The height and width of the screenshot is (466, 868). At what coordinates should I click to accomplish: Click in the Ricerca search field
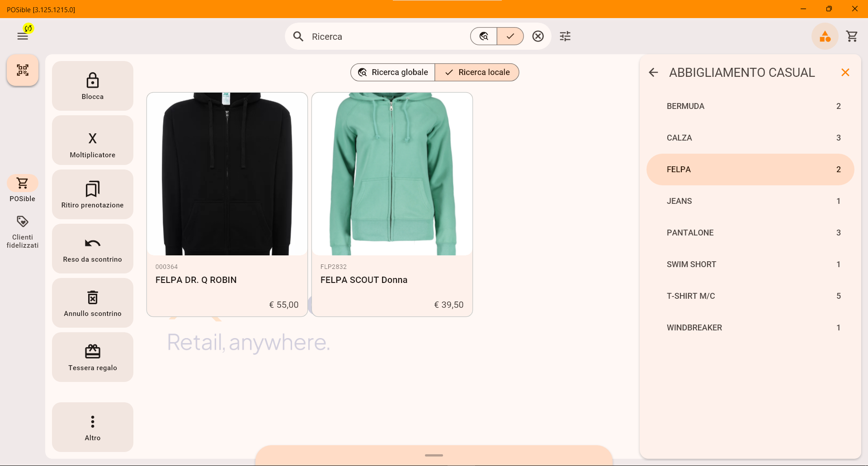pyautogui.click(x=389, y=37)
